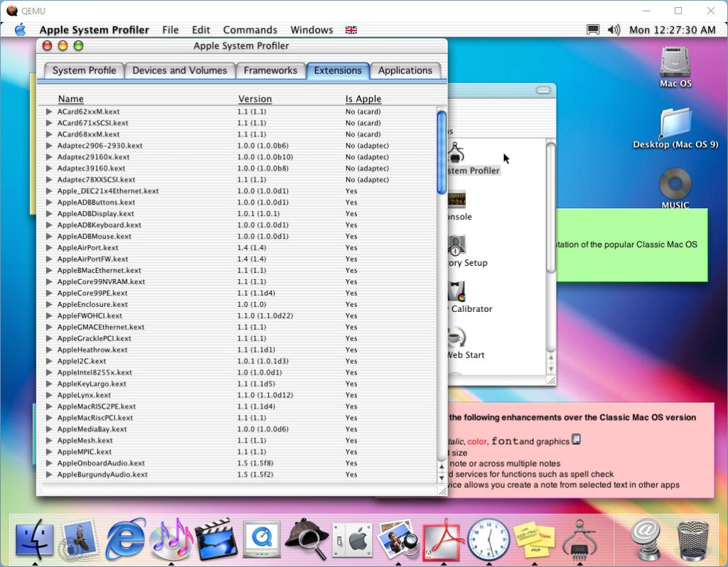Image resolution: width=728 pixels, height=567 pixels.
Task: Open Stickies from the dock
Action: [x=534, y=539]
